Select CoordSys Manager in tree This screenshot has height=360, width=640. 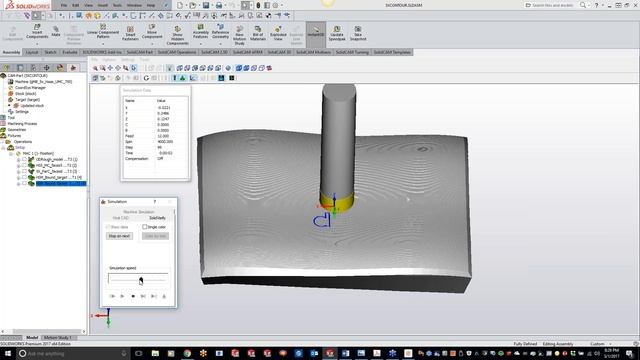(x=30, y=88)
